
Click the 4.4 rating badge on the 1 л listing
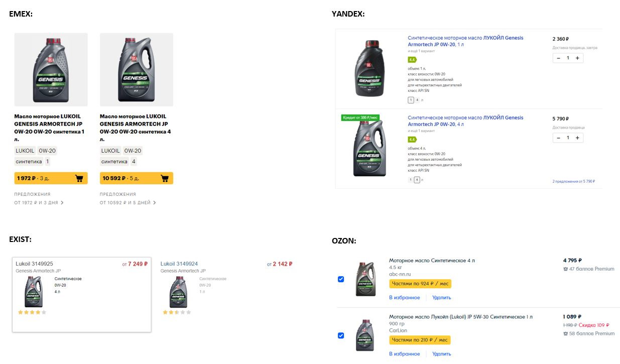412,60
